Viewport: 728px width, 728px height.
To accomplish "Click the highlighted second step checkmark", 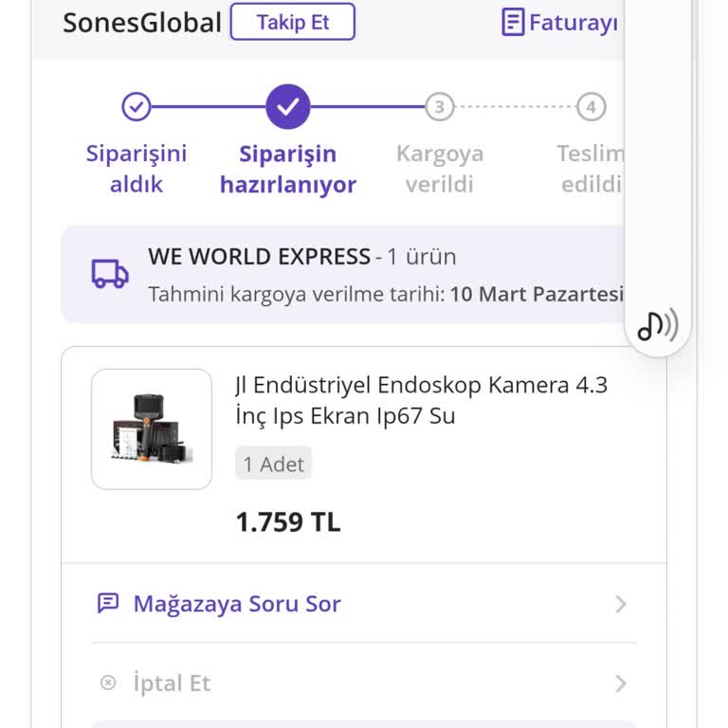I will coord(287,107).
